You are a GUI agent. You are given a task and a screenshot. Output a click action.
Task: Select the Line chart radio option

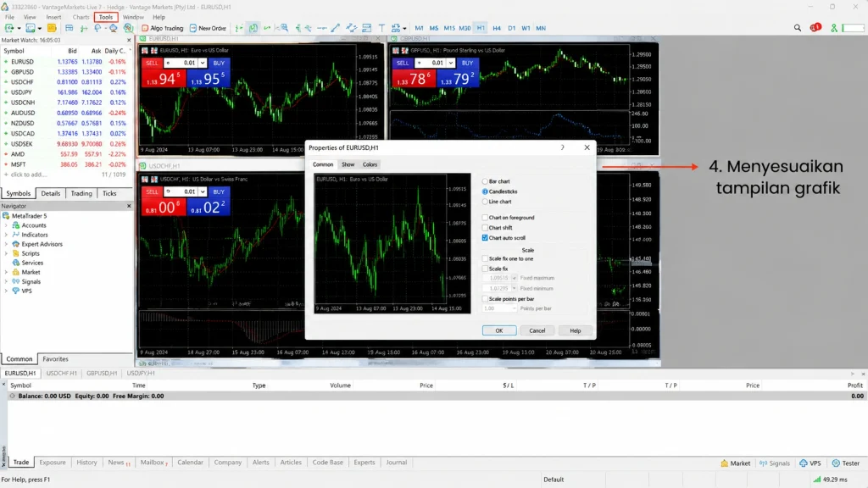pos(485,202)
